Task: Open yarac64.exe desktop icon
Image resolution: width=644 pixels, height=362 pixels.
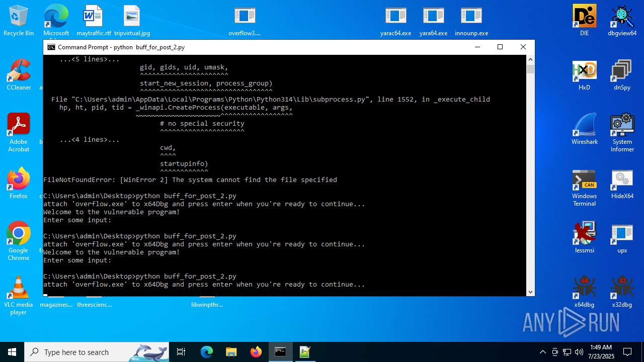Action: click(395, 21)
